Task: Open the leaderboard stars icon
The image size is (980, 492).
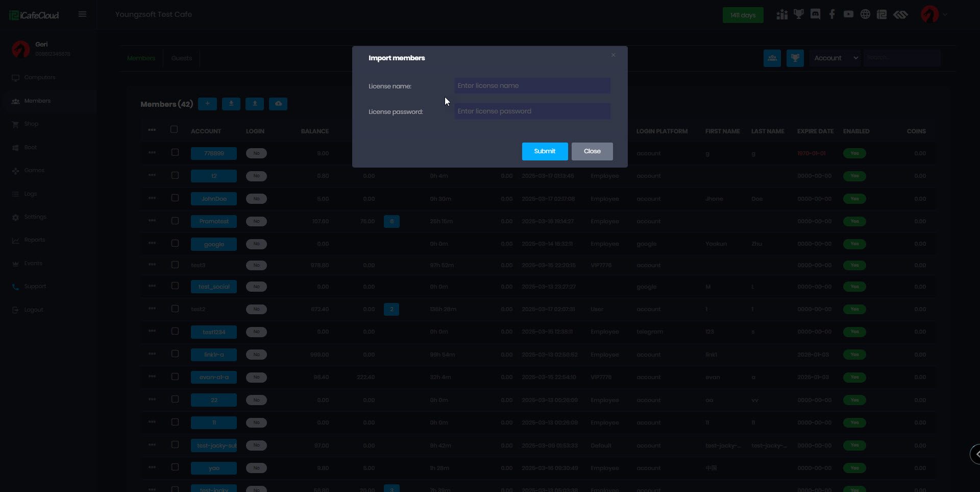Action: point(782,14)
